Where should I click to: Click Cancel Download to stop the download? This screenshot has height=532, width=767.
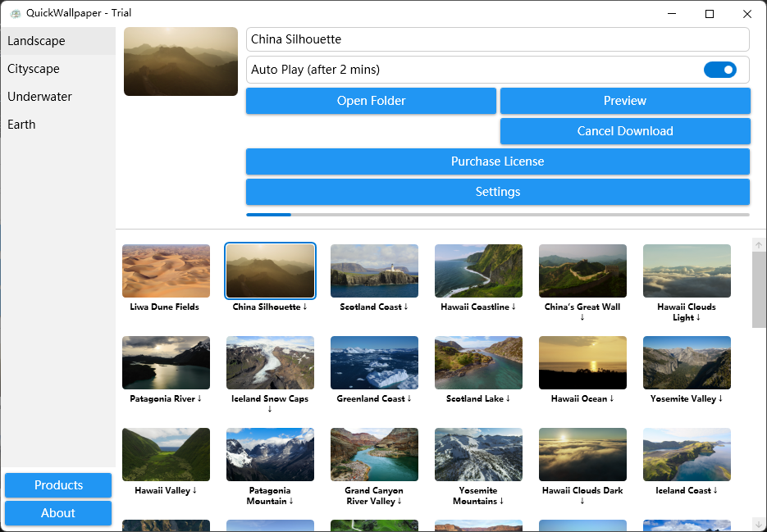pyautogui.click(x=625, y=131)
